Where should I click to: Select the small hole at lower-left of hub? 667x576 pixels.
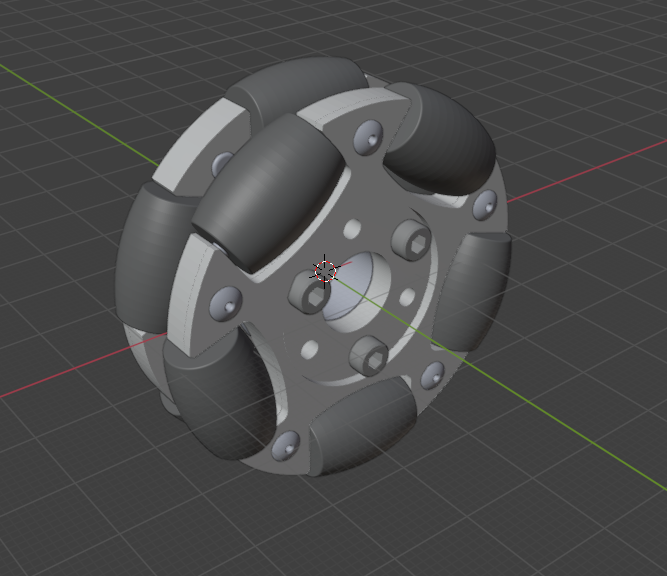(310, 349)
